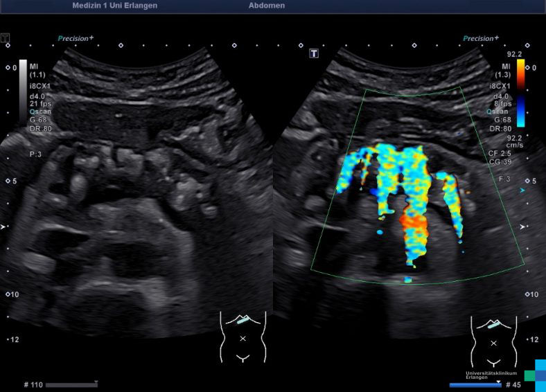The image size is (546, 392).
Task: Click the cyan focus arrow on right depth scale
Action: point(522,188)
